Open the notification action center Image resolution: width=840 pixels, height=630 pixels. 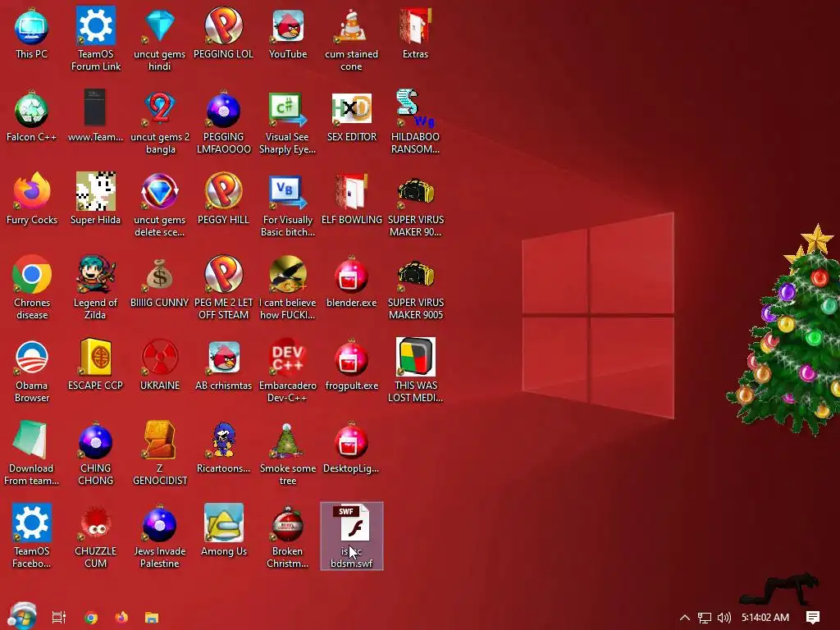point(813,617)
